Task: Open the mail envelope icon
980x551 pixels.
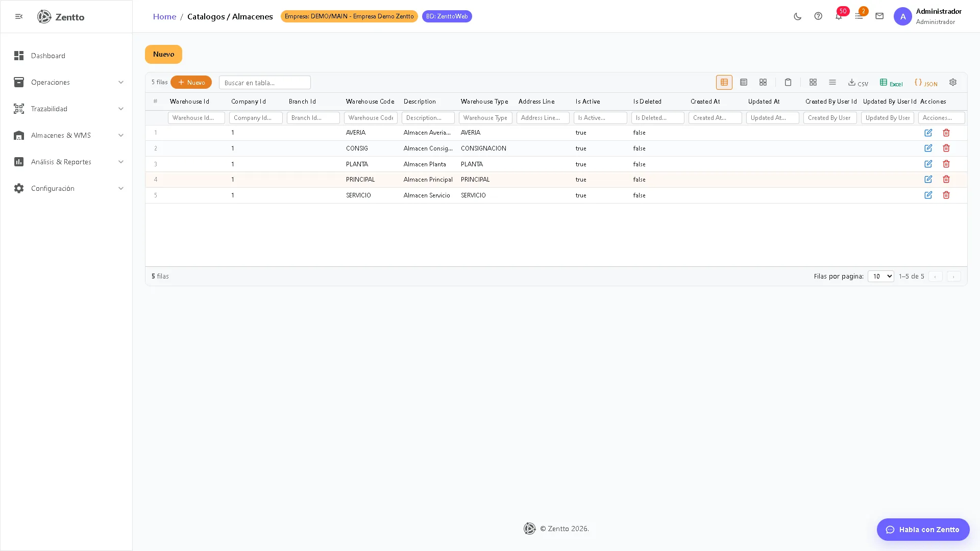Action: tap(879, 16)
